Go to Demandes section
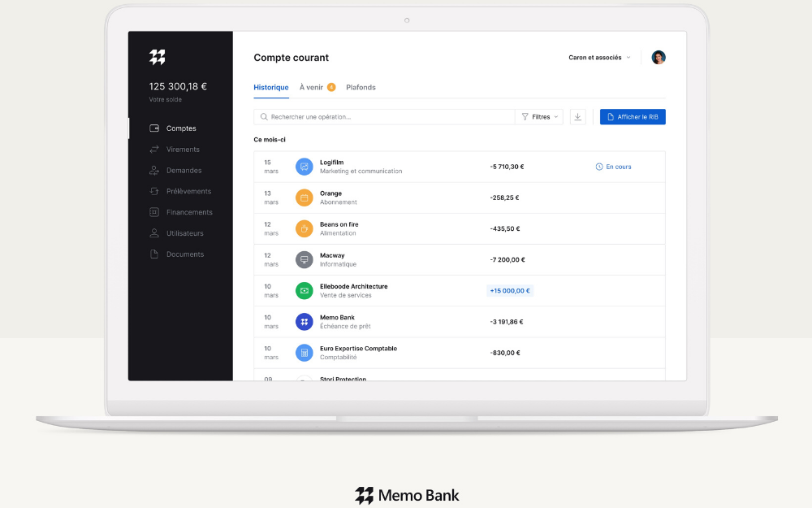Viewport: 812px width, 508px height. (x=184, y=170)
